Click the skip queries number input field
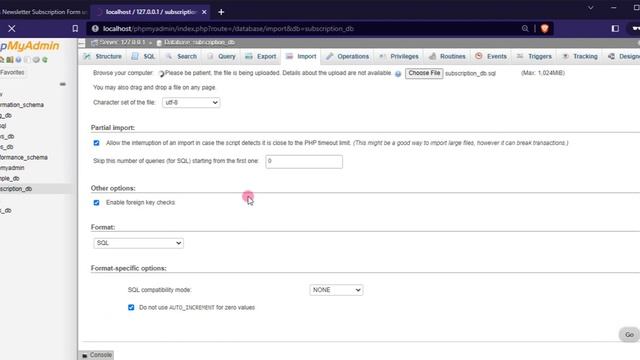 click(304, 162)
